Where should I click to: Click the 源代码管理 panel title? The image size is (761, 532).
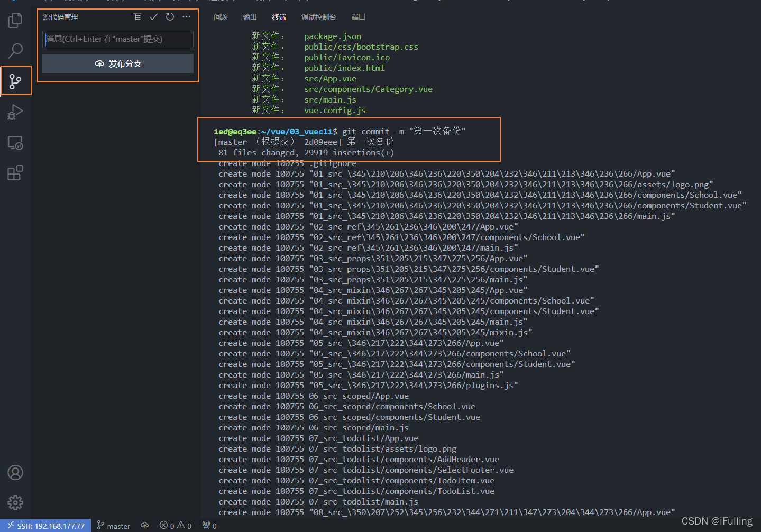point(60,17)
